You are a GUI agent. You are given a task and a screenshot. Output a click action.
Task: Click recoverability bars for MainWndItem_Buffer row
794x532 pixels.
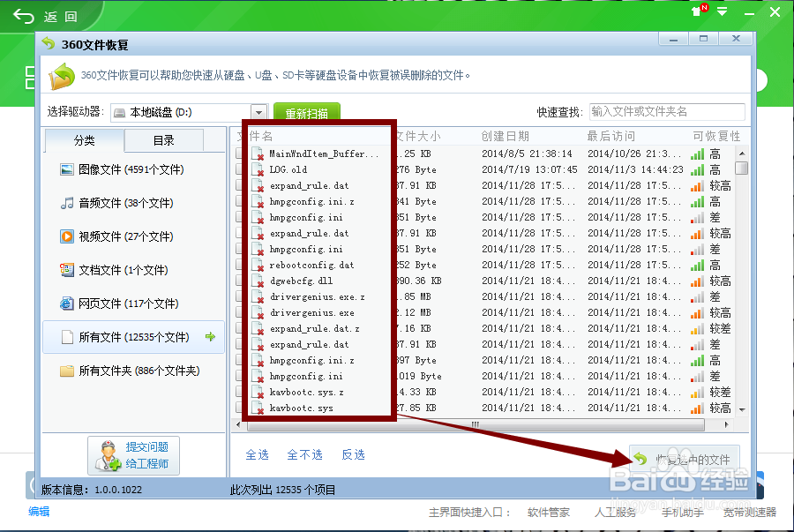tap(697, 154)
